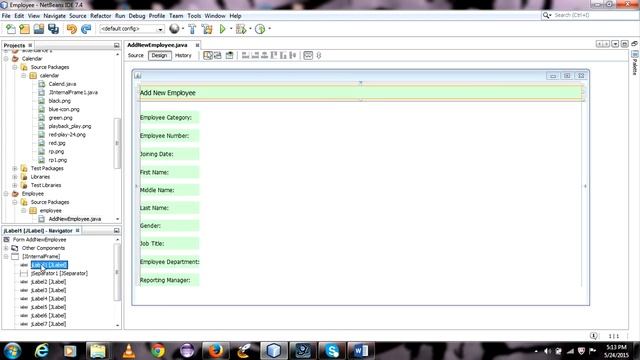Open the default config combo box

(x=131, y=29)
